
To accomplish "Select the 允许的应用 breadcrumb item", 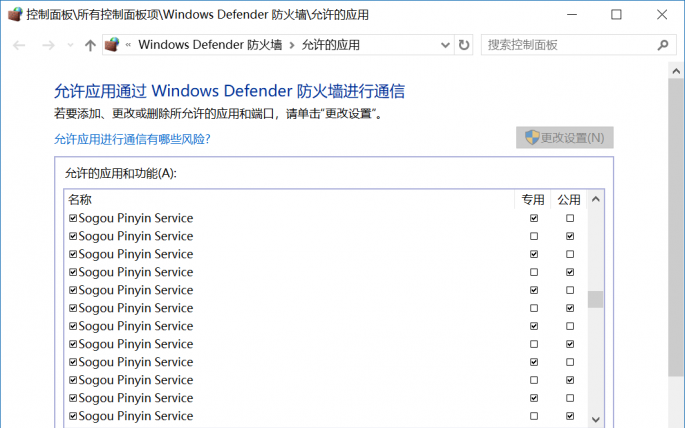I will pyautogui.click(x=330, y=45).
